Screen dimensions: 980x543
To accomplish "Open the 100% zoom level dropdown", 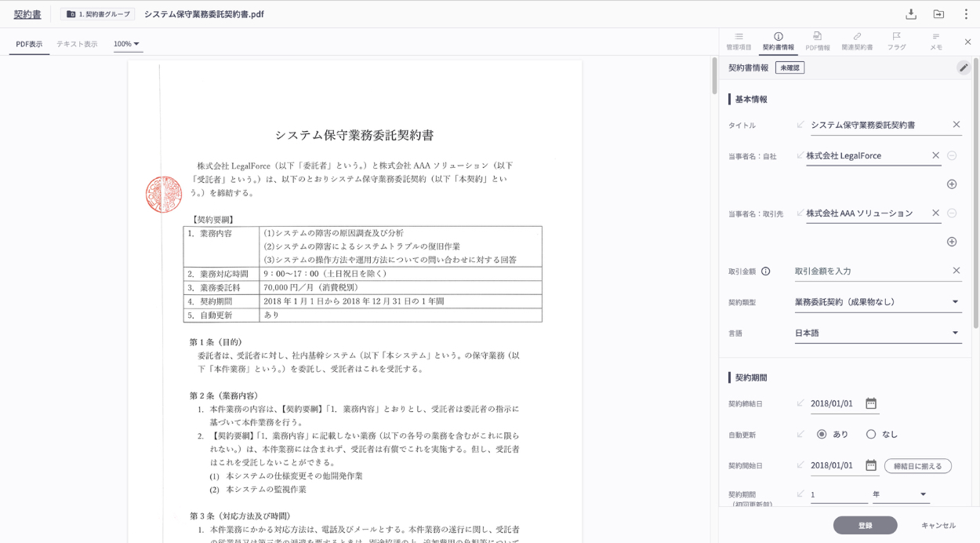I will pyautogui.click(x=127, y=44).
